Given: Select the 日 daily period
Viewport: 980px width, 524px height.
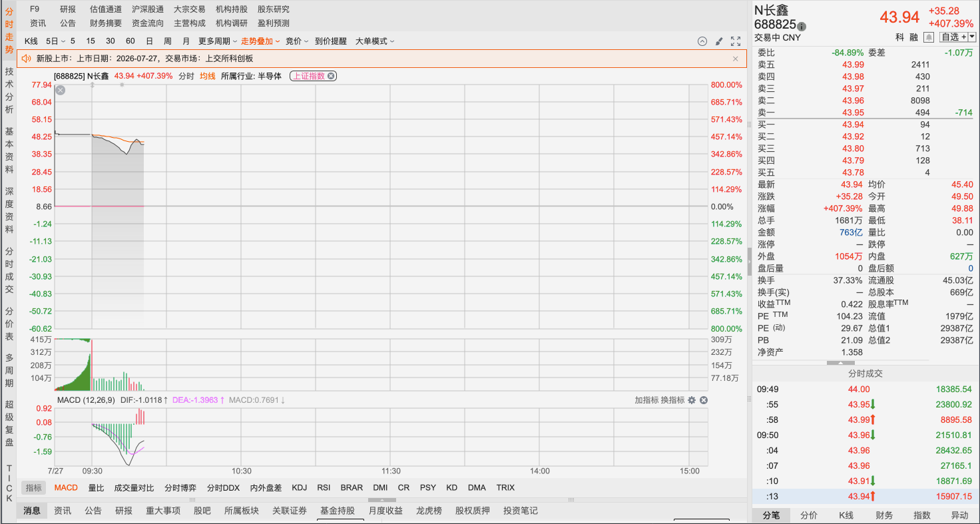Looking at the screenshot, I should (149, 41).
